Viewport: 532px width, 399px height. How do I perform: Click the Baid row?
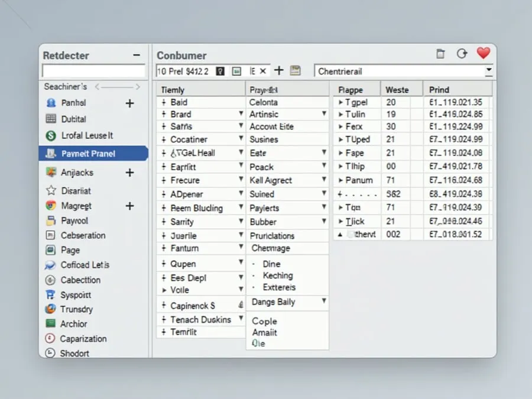(x=201, y=102)
